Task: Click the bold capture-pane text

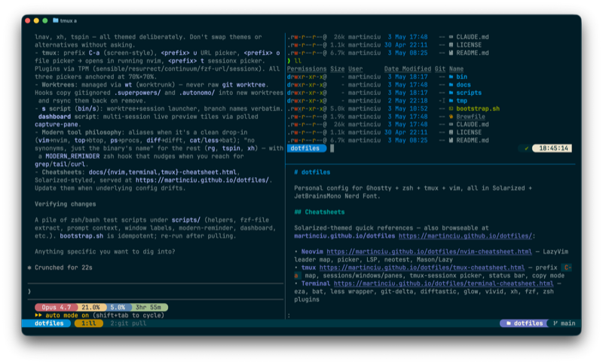Action: [x=58, y=124]
